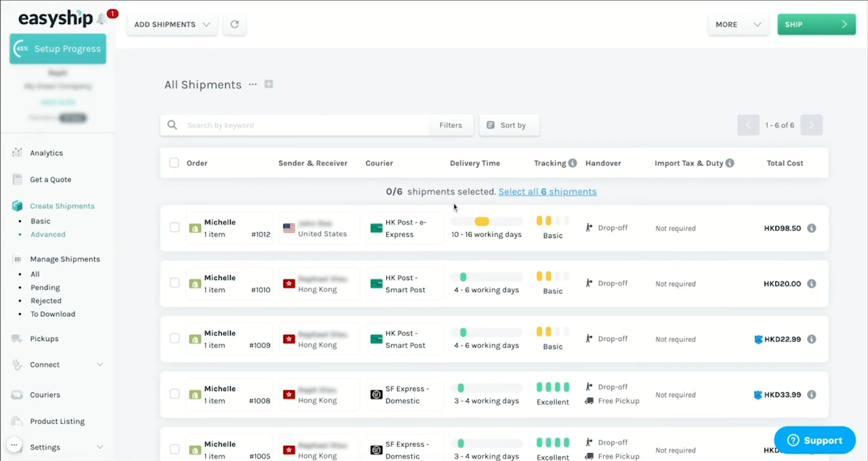This screenshot has height=461, width=868.
Task: Open Advanced under Create Shipments
Action: pos(48,234)
